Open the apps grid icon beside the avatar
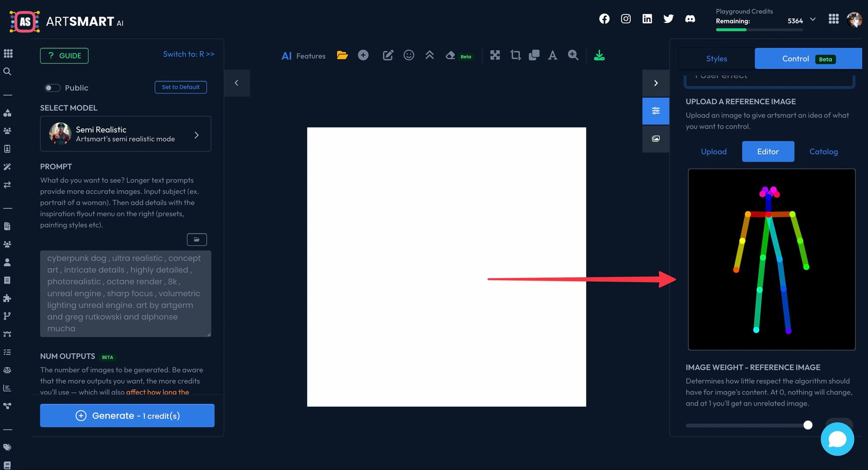Screen dimensions: 868x470 click(834, 19)
